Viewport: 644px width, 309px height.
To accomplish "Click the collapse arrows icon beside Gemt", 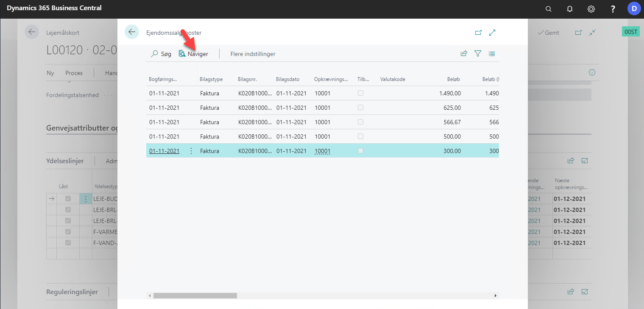I will 592,33.
